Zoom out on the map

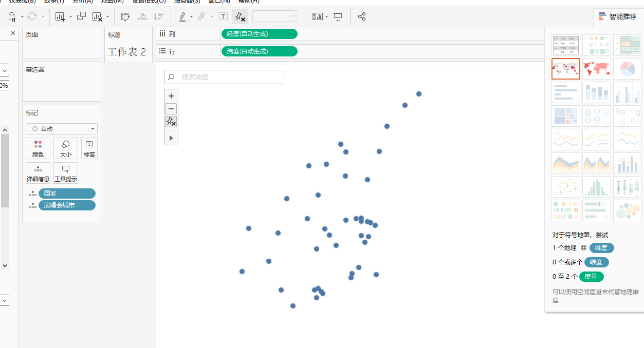pos(171,109)
